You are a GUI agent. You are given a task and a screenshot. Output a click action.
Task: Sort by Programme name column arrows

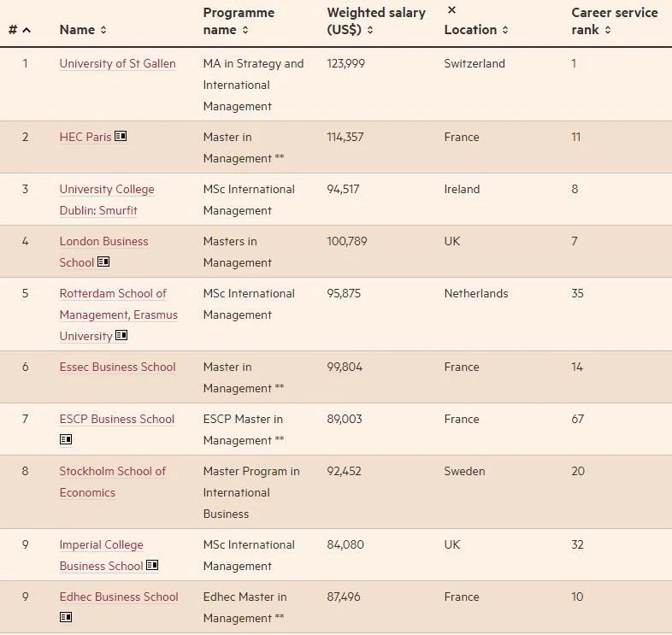tap(245, 30)
